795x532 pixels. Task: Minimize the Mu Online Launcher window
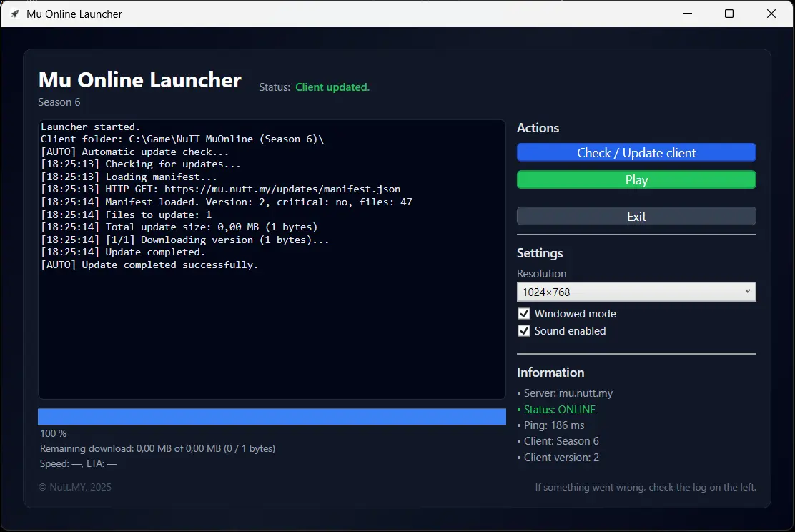(x=688, y=14)
